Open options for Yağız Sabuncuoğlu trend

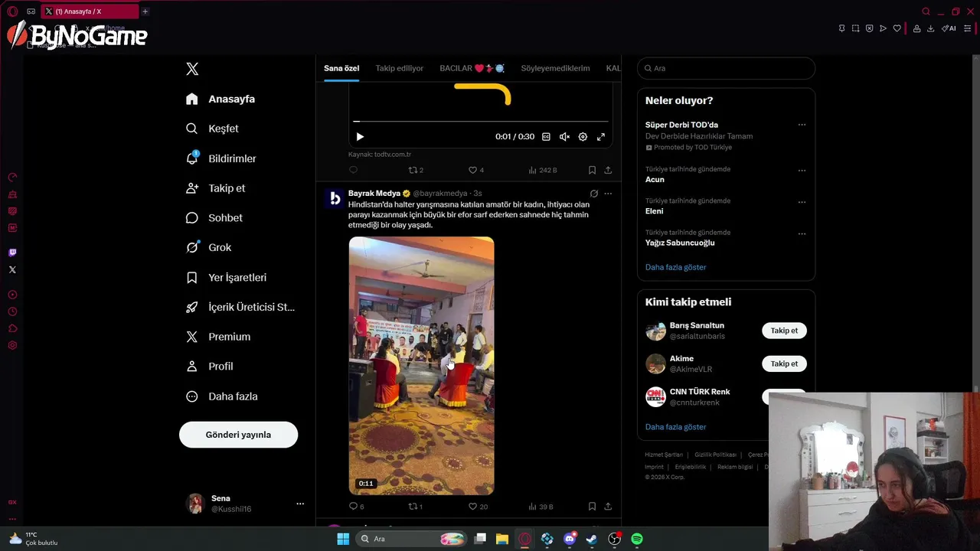[802, 233]
